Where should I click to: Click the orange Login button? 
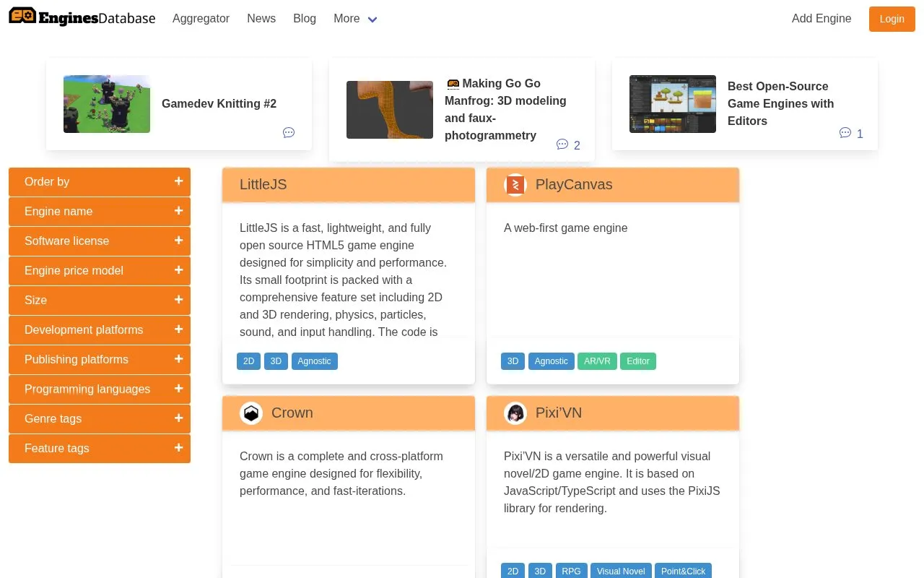coord(892,19)
